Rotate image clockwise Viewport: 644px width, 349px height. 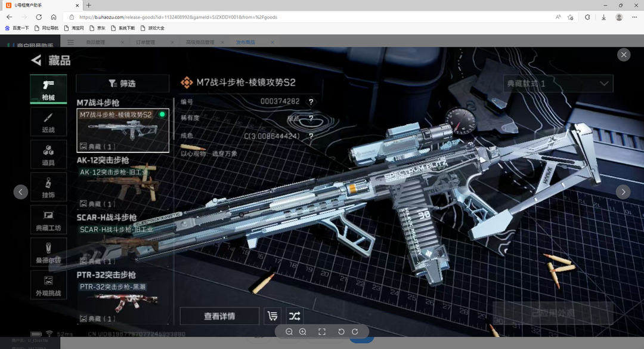click(x=355, y=332)
